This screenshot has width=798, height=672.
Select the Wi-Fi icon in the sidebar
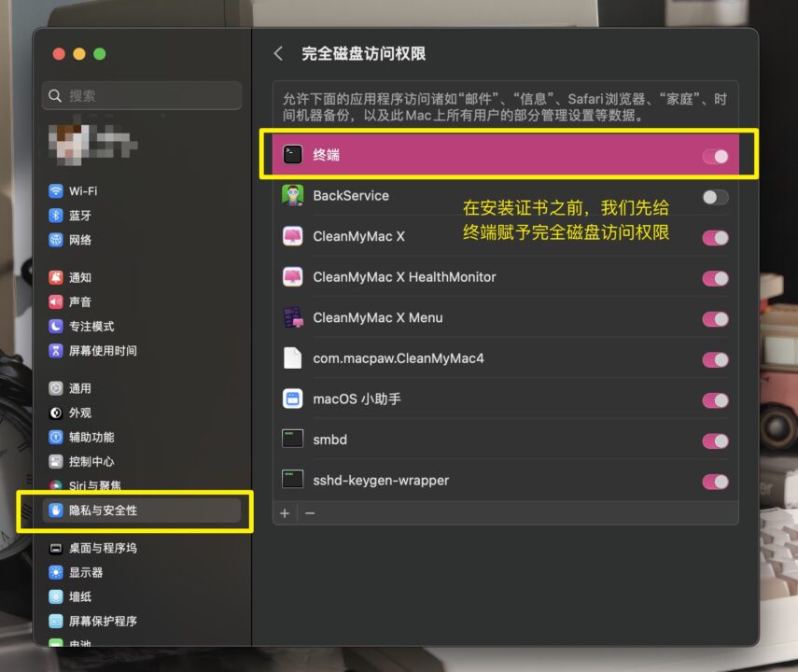tap(58, 191)
